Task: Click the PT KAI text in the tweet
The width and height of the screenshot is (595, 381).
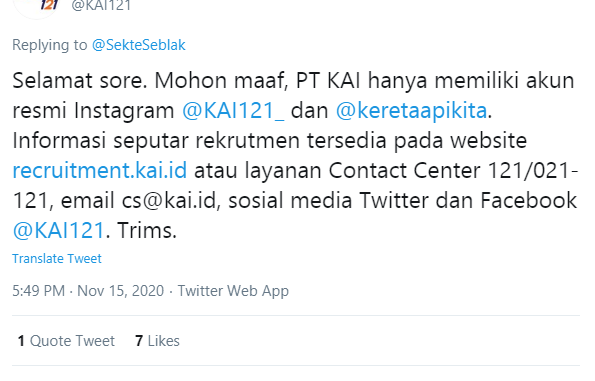Action: tap(328, 81)
